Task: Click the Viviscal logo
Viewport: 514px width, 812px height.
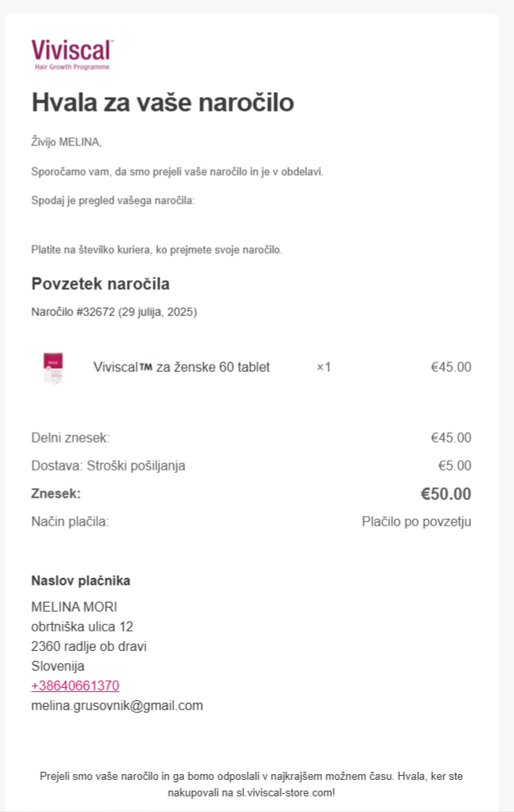Action: coord(72,54)
